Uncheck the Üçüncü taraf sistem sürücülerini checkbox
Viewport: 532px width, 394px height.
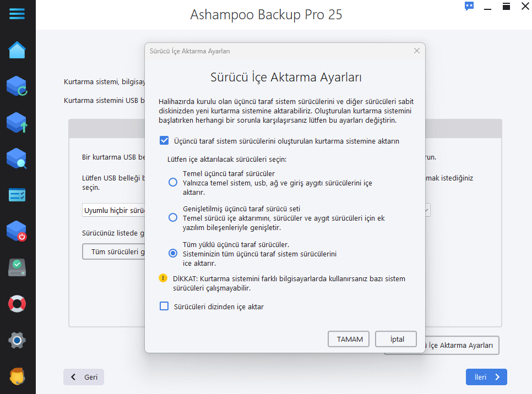click(x=164, y=141)
